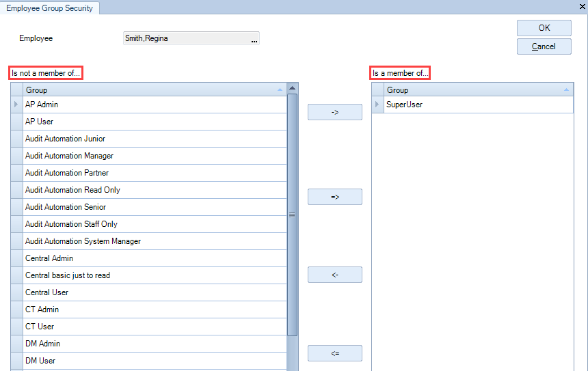Screen dimensions: 588x371
Task: Close the Employee Group Security window
Action: coord(582,6)
